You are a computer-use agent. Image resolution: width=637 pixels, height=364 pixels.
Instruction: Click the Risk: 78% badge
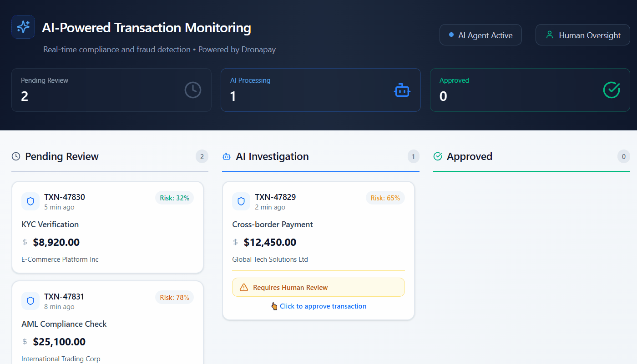pos(174,297)
